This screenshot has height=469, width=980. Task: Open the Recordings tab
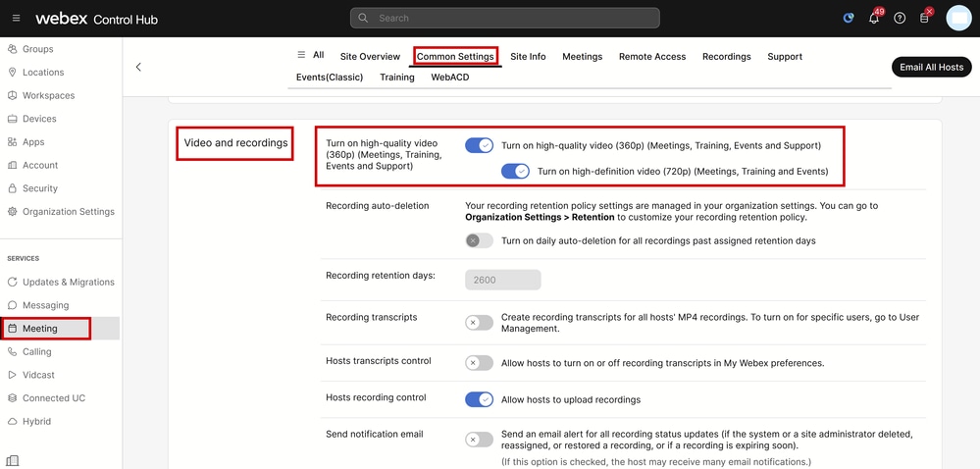tap(727, 56)
